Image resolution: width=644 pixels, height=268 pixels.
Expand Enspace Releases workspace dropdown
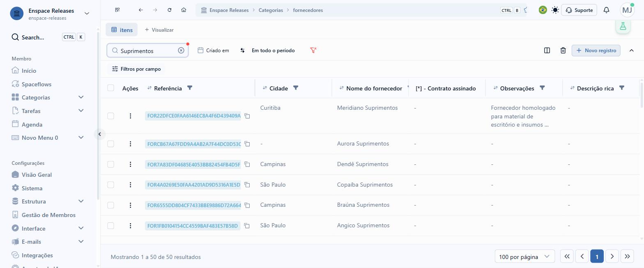[87, 14]
